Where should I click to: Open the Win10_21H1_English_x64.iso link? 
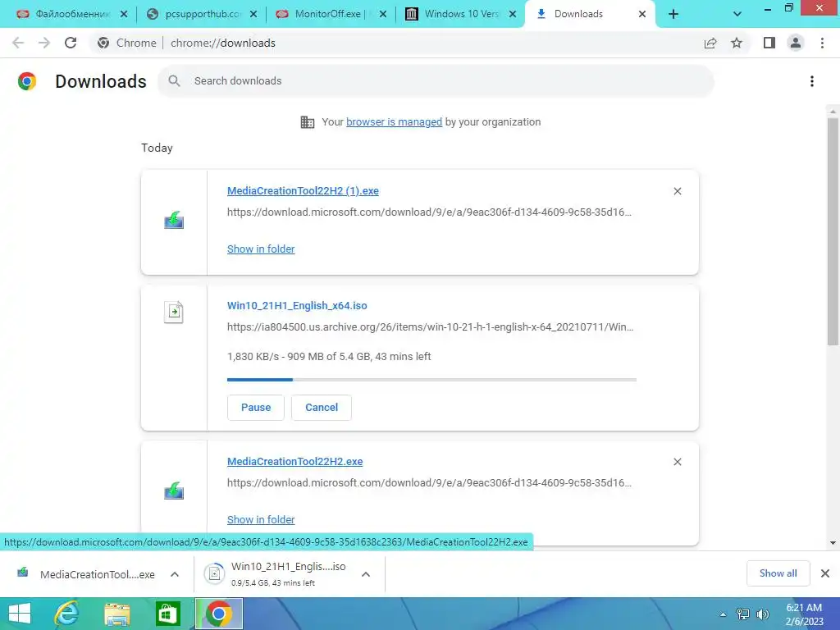[297, 306]
